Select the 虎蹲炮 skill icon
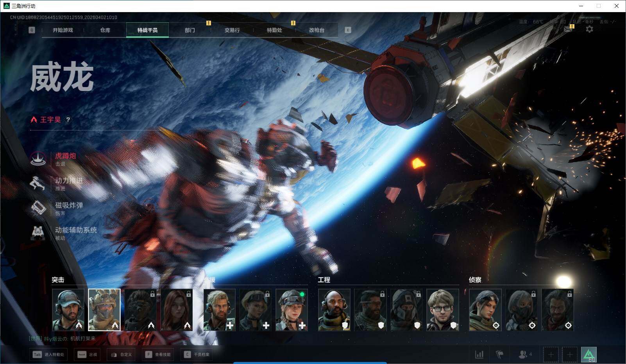Image resolution: width=626 pixels, height=364 pixels. click(38, 159)
